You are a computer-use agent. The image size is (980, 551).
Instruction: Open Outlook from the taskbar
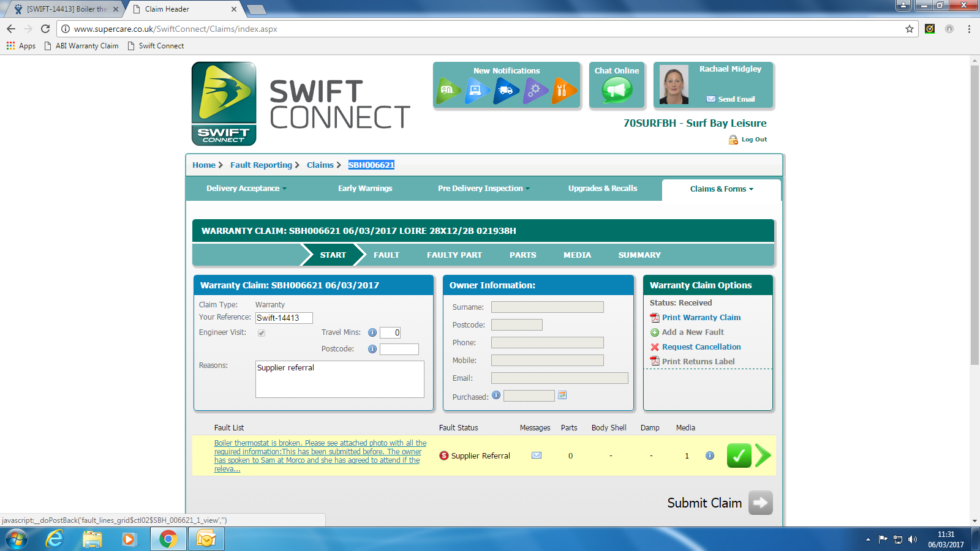[206, 539]
